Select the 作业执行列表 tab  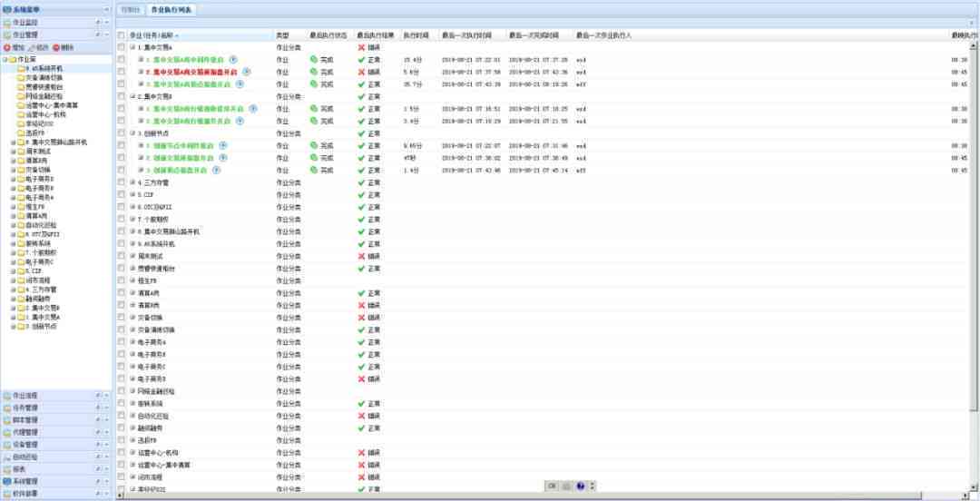tap(171, 10)
